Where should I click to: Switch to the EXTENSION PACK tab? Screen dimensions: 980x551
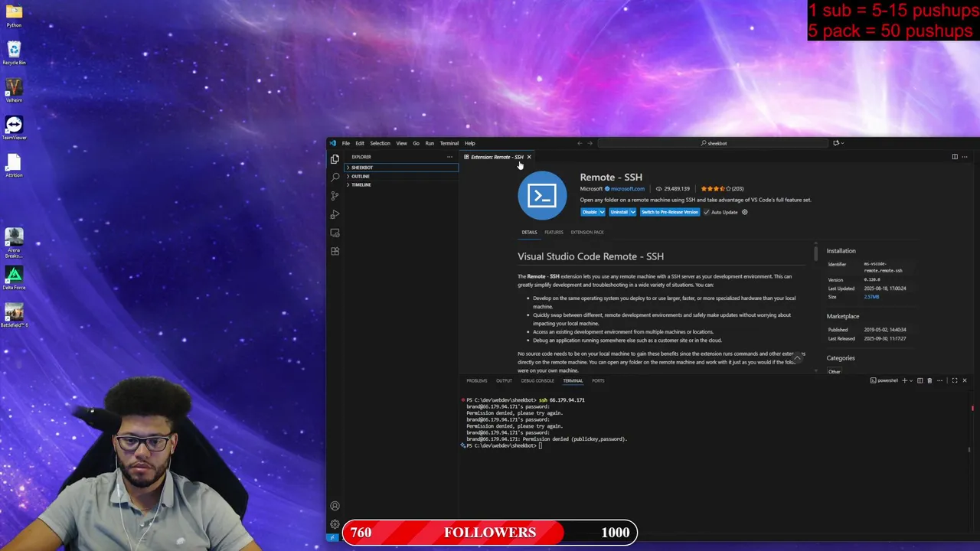coord(587,232)
